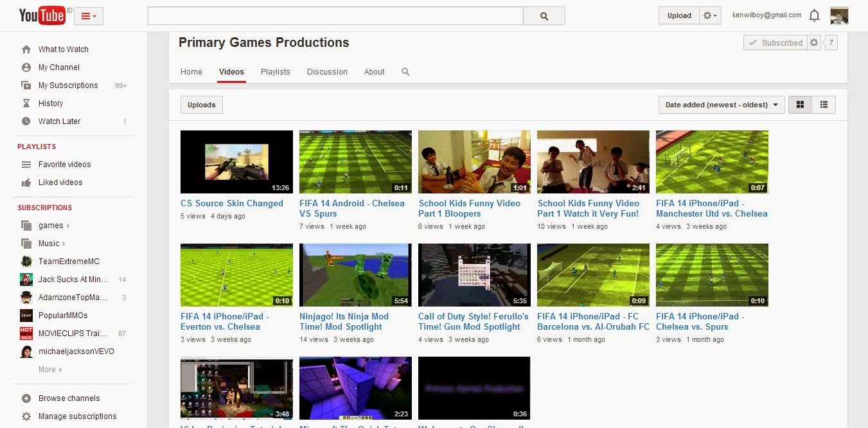Open the iPhone/iPad Chelsea vs. Spurs title
The image size is (868, 428).
point(700,321)
